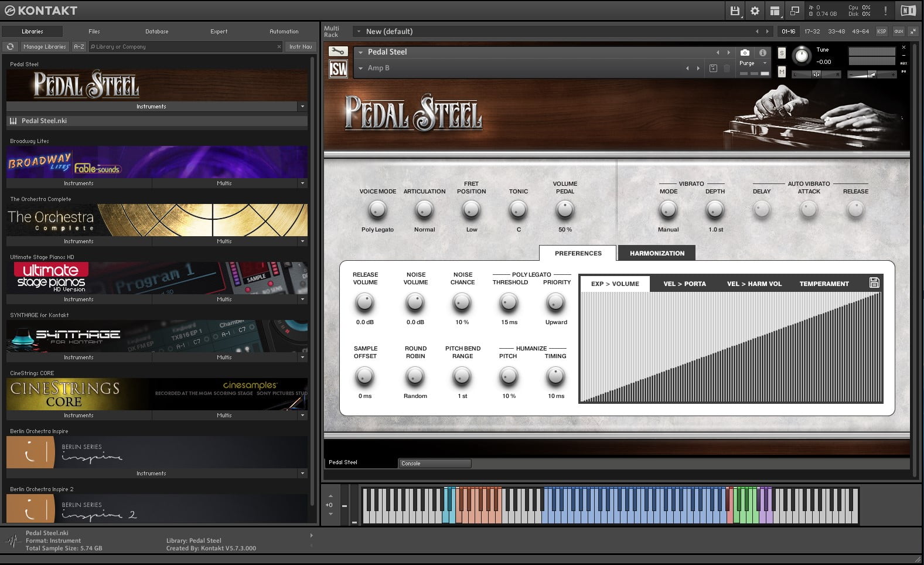Click the instrument volume slider
Viewport: 924px width, 565px height.
pyautogui.click(x=872, y=74)
